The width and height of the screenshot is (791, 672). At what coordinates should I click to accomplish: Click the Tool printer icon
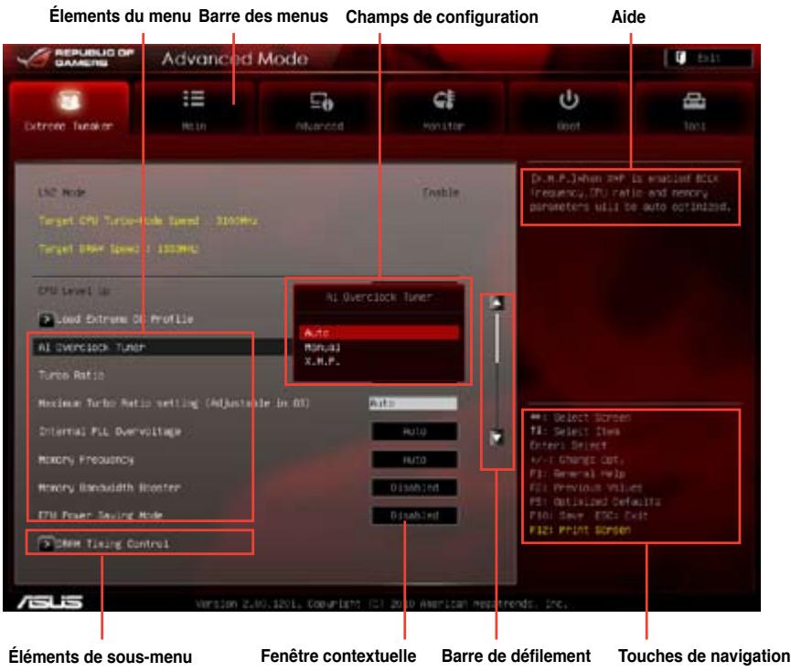[x=694, y=101]
